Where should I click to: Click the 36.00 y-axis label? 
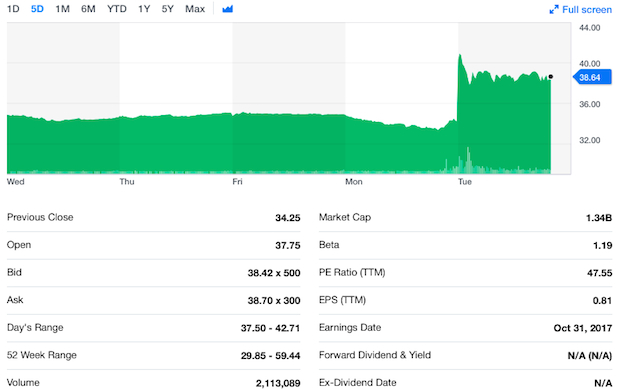click(x=589, y=104)
